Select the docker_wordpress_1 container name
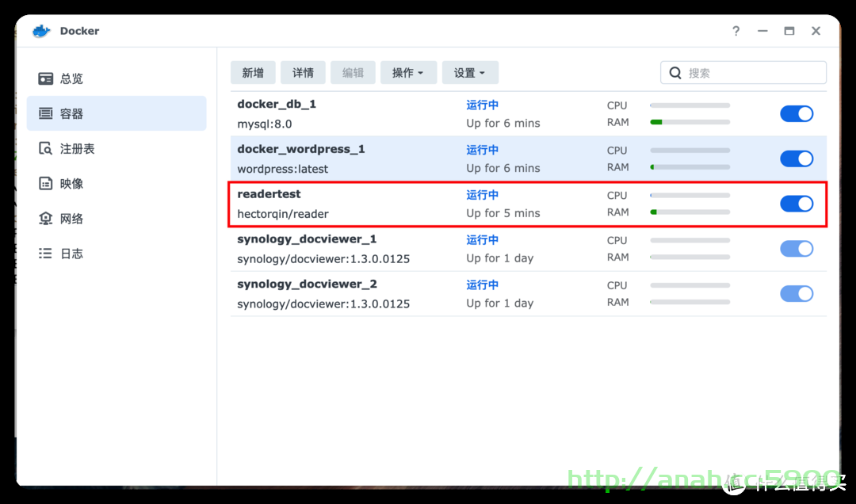 [301, 149]
